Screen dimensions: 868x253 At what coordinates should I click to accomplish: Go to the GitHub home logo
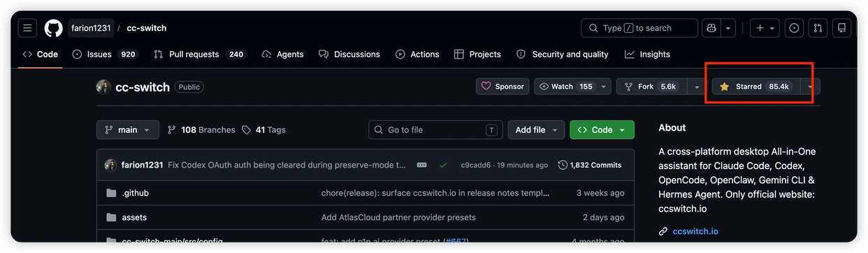[x=54, y=28]
